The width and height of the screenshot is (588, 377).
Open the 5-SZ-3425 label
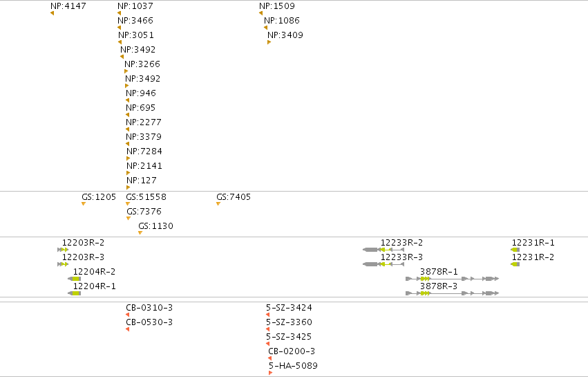coord(289,337)
